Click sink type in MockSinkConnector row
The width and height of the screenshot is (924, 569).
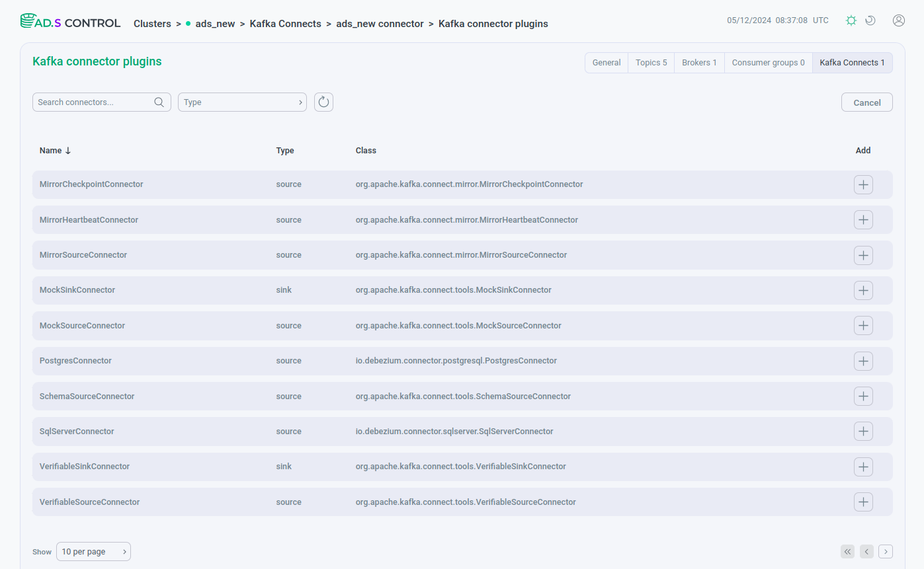(284, 290)
